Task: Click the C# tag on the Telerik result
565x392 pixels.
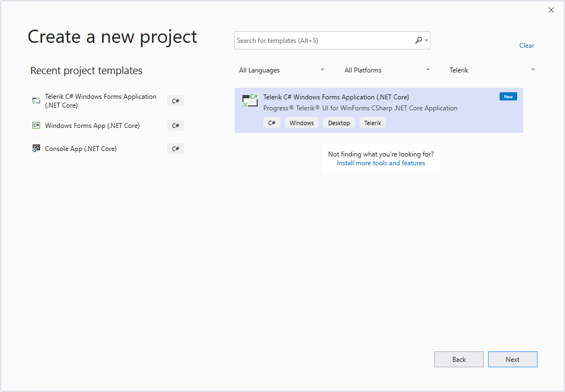Action: pyautogui.click(x=272, y=123)
